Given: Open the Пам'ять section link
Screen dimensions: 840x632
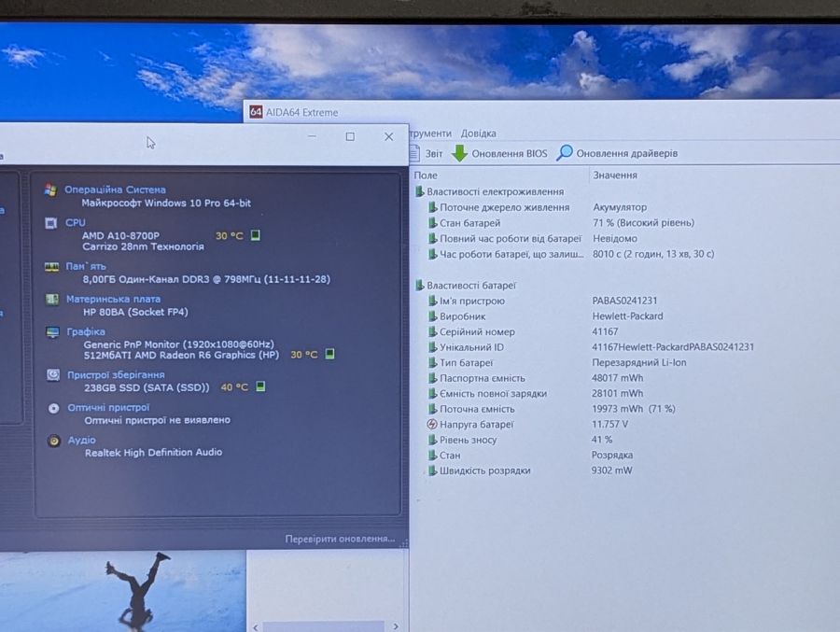Looking at the screenshot, I should click(x=86, y=266).
